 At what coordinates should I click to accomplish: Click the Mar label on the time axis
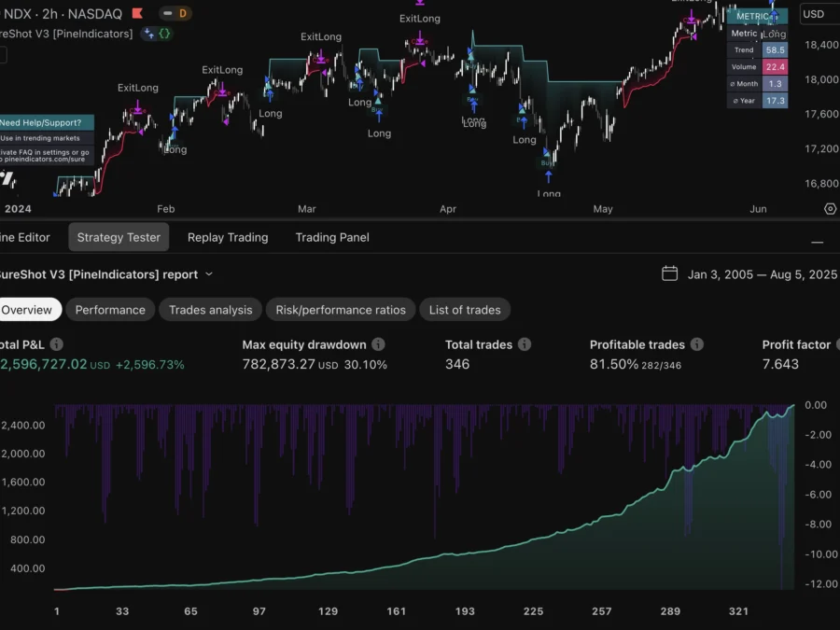pos(307,209)
